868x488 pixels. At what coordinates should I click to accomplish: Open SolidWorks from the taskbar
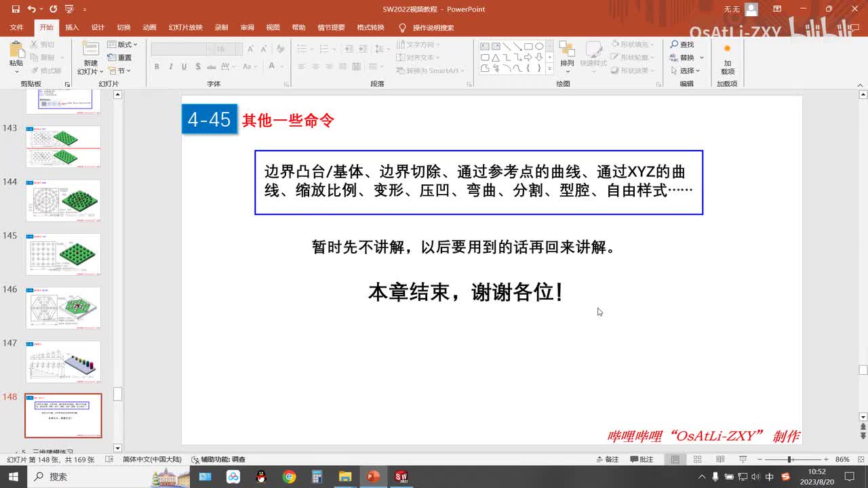point(401,476)
